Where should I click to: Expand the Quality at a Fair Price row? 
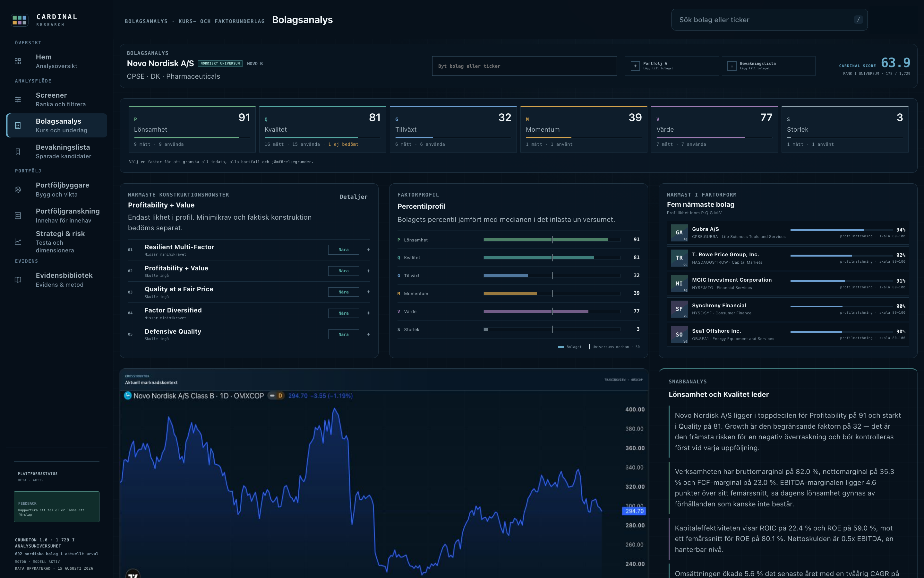pyautogui.click(x=368, y=292)
